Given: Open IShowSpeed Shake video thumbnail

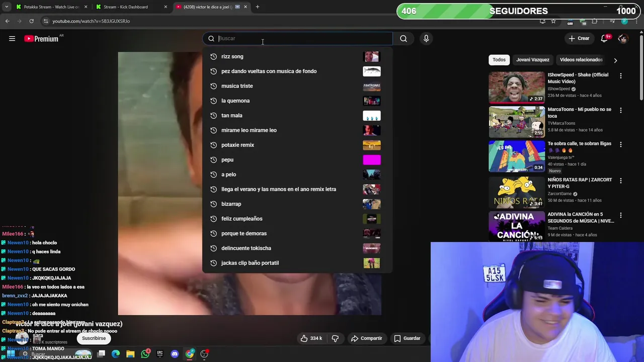Looking at the screenshot, I should point(517,87).
